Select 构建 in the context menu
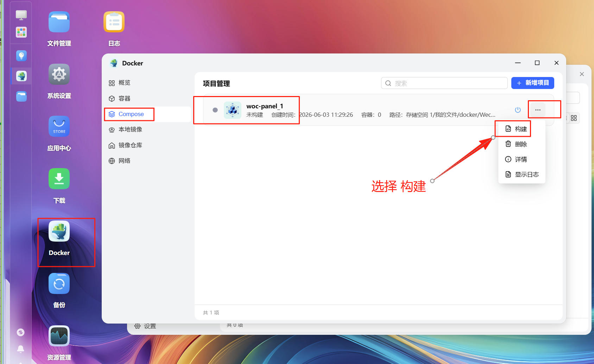The width and height of the screenshot is (594, 364). pos(522,129)
